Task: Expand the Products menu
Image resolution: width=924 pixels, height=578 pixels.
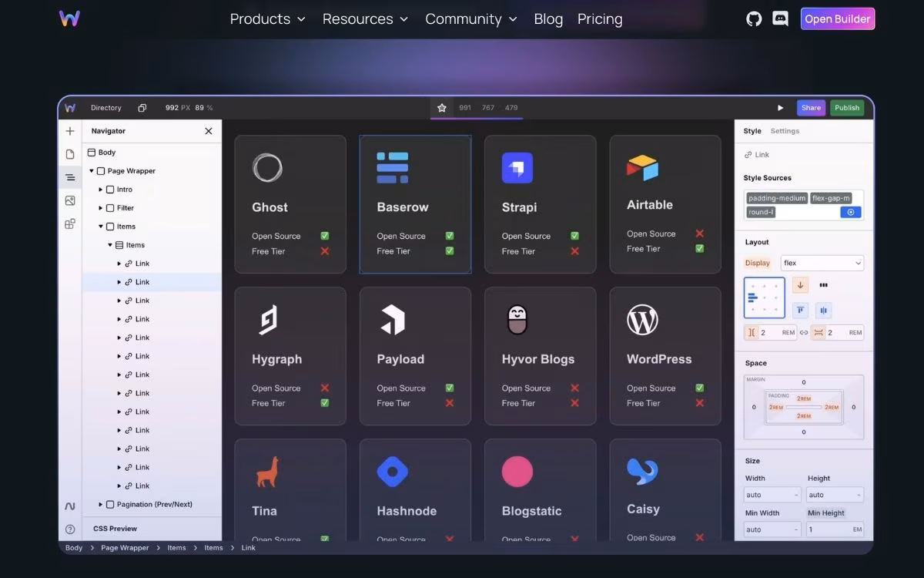Action: (x=268, y=19)
